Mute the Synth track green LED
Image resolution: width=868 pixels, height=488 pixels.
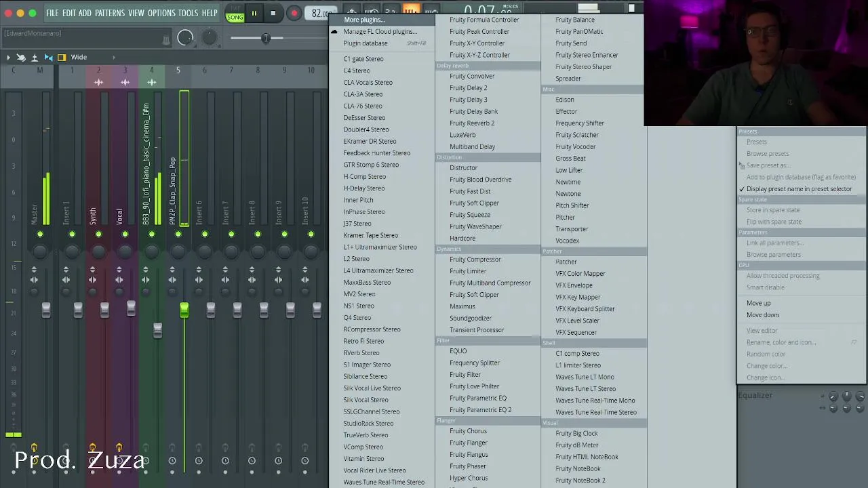coord(98,235)
